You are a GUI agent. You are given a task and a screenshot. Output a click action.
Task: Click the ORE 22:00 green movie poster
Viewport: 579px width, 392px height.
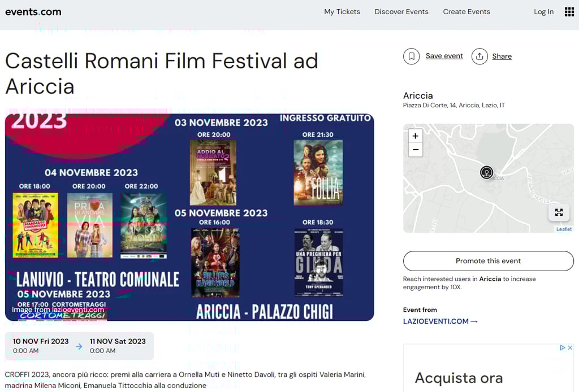click(x=144, y=225)
